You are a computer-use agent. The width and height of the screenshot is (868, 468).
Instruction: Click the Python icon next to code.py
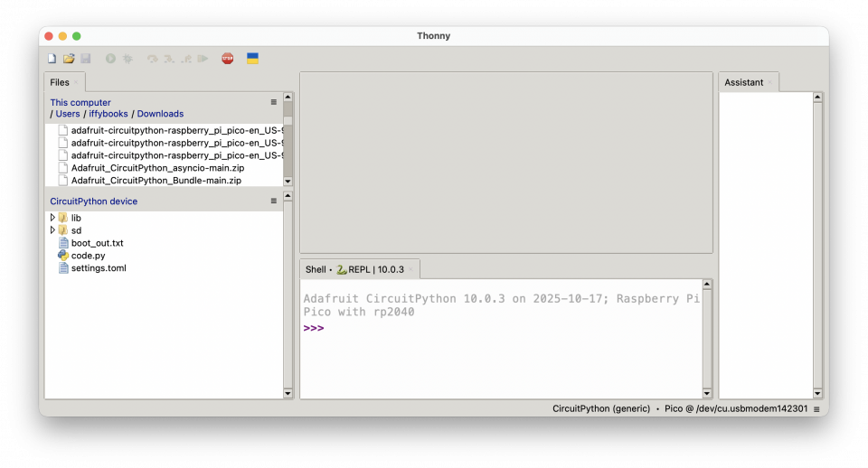coord(63,256)
